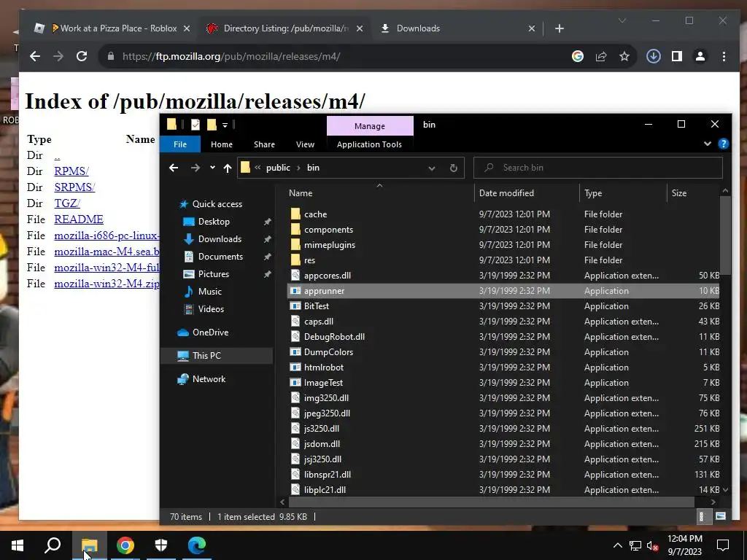
Task: Select Downloads in the navigation pane
Action: 220,239
